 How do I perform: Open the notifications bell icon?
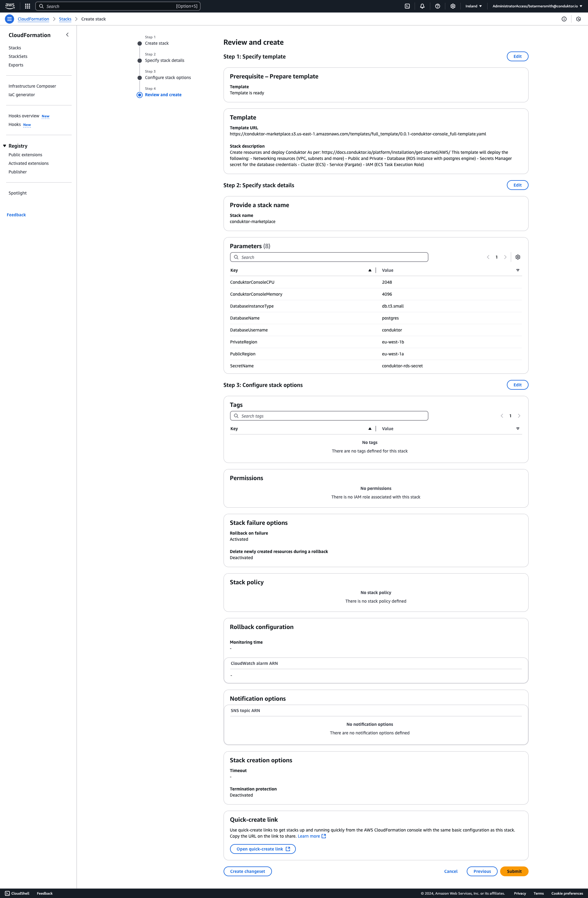422,6
